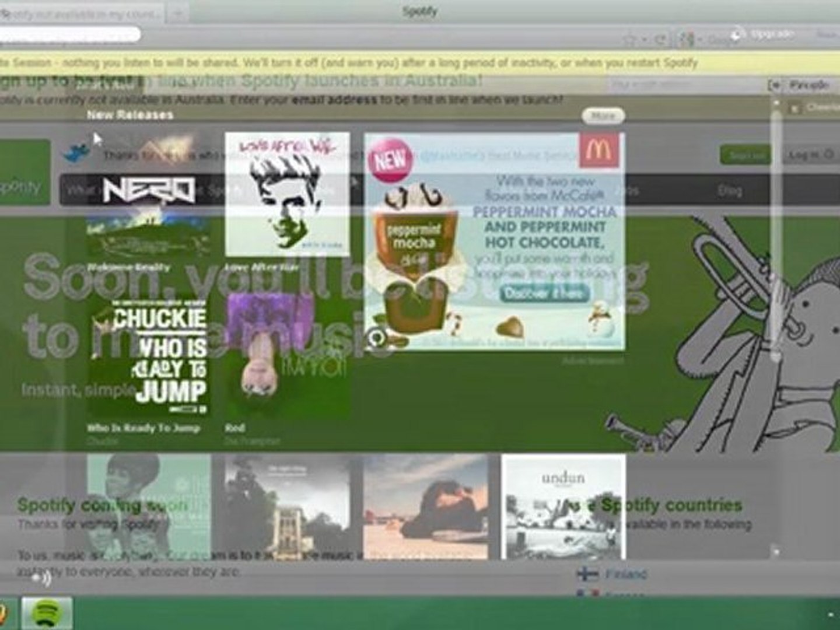
Task: Open Chuckie Who Is Ready To Jump album
Action: 149,355
